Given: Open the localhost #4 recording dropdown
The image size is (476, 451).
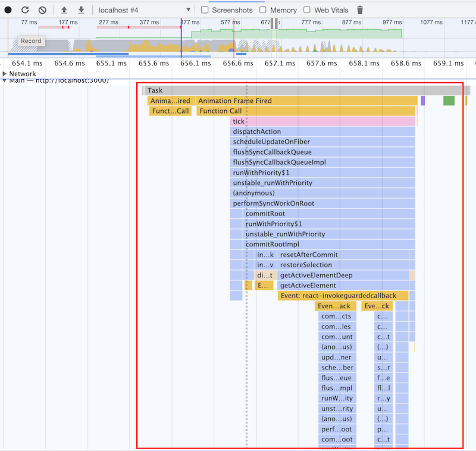Looking at the screenshot, I should (145, 10).
